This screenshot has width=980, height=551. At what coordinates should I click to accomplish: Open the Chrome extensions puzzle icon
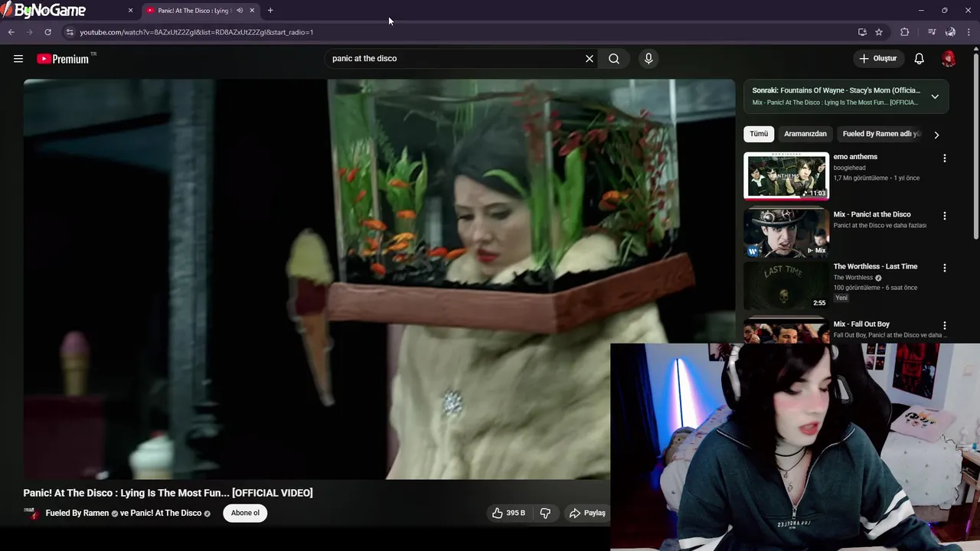[905, 32]
